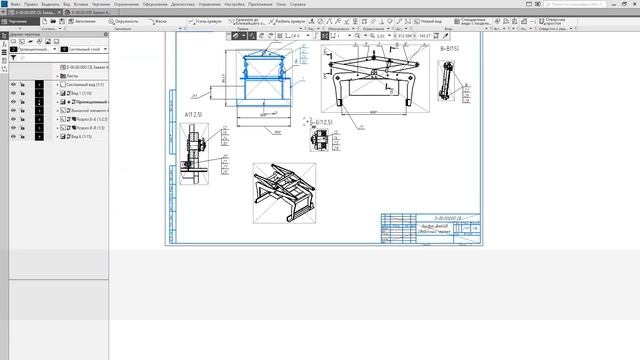
Task: Open the Выделить menu
Action: click(50, 4)
